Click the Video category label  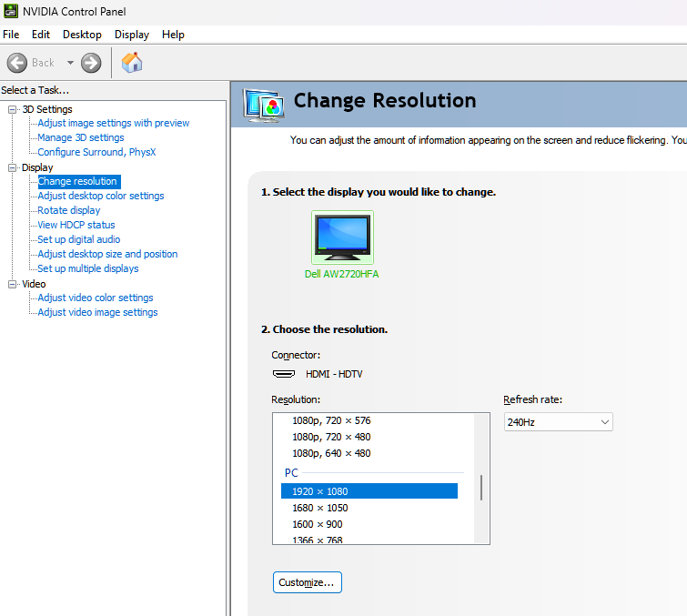coord(34,284)
